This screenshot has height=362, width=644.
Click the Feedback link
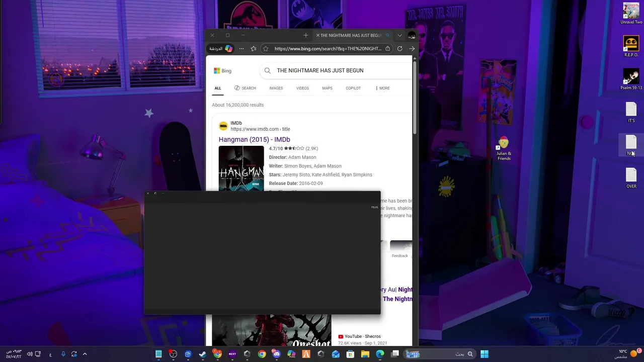[400, 256]
